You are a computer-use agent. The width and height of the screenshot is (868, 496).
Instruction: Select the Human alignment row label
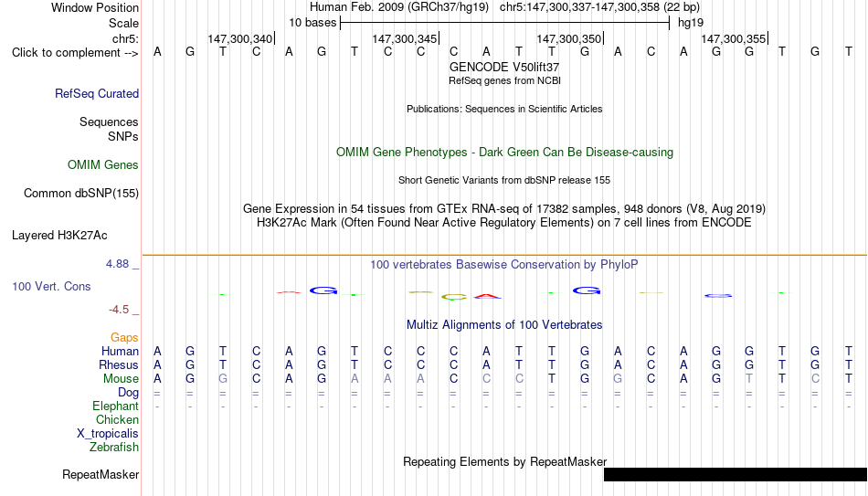120,352
